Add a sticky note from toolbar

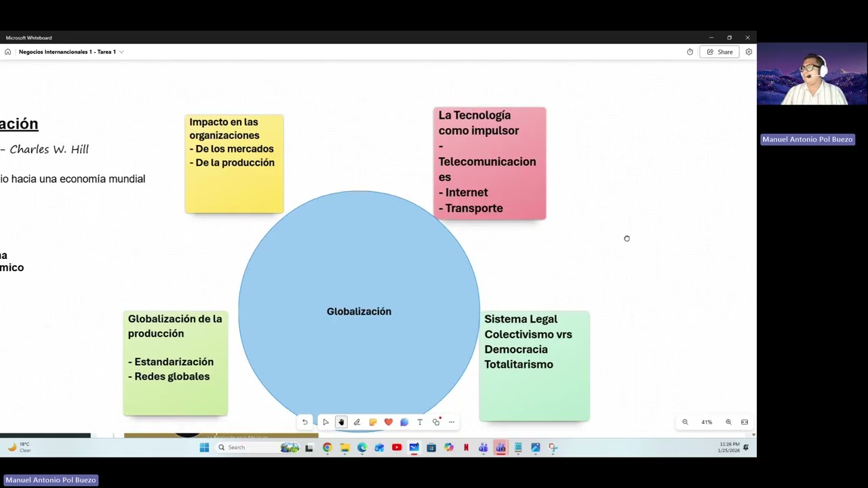(372, 422)
